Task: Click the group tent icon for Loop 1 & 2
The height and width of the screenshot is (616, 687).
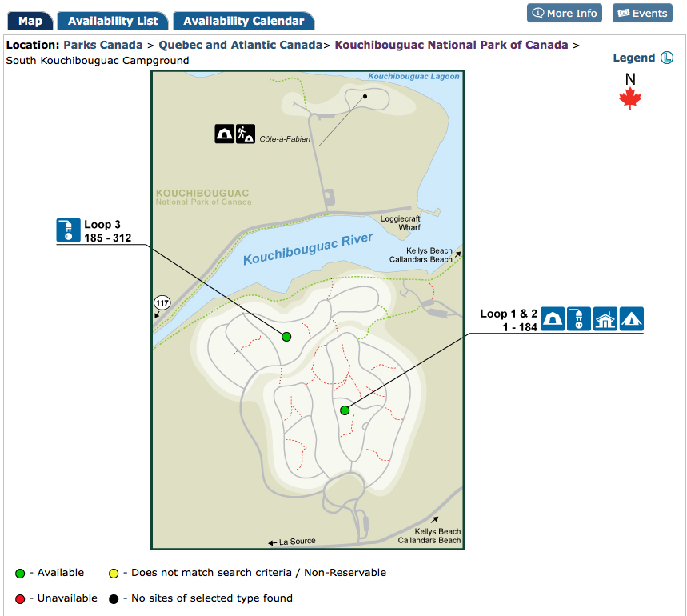Action: pyautogui.click(x=632, y=318)
